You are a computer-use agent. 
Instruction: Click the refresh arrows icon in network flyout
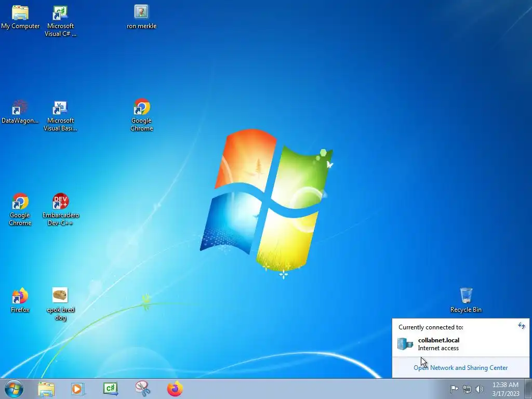pyautogui.click(x=522, y=326)
